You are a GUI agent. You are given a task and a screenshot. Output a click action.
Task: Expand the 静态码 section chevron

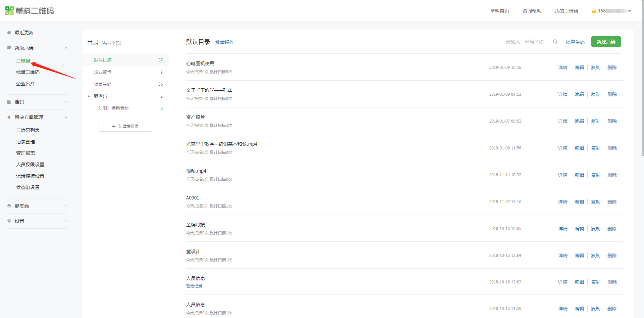pos(66,206)
